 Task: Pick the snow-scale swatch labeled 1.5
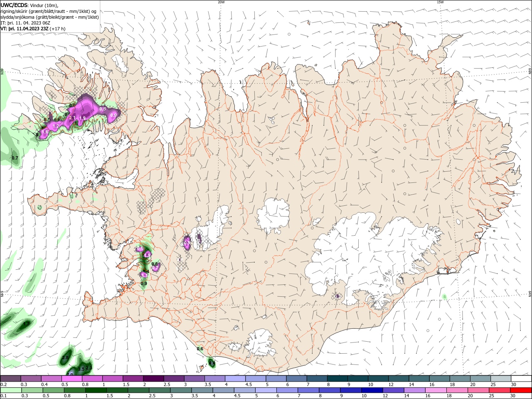[133, 379]
